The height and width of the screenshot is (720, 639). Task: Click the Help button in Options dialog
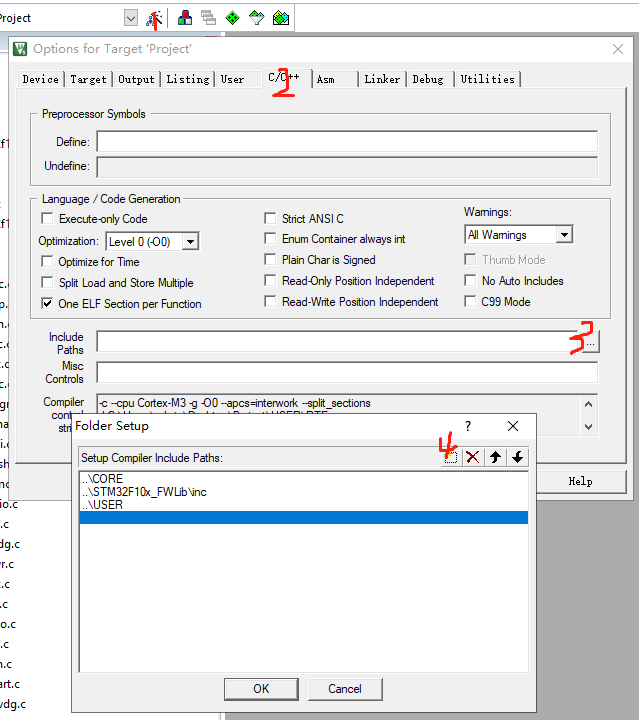coord(580,481)
